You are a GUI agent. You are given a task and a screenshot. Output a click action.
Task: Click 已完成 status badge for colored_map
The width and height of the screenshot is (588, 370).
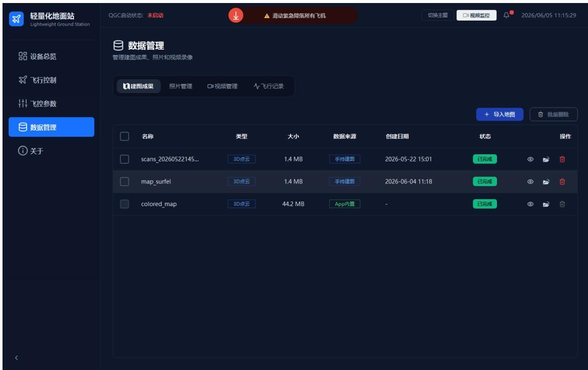(484, 204)
